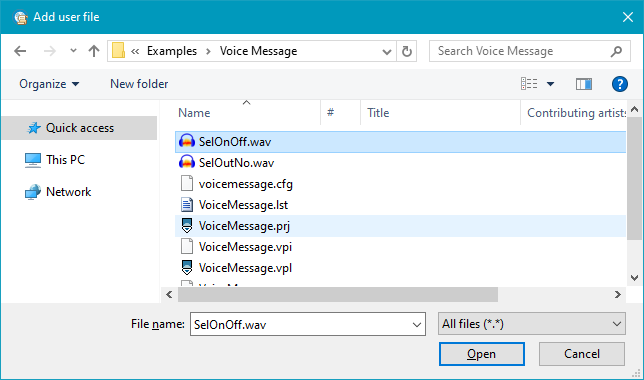This screenshot has width=644, height=380.
Task: Select This PC in the sidebar
Action: [x=65, y=160]
